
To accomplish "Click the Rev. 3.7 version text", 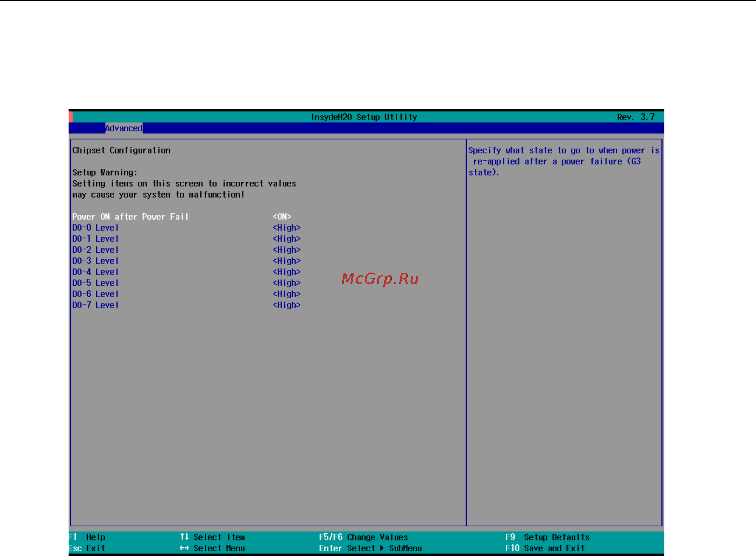I will coord(636,117).
